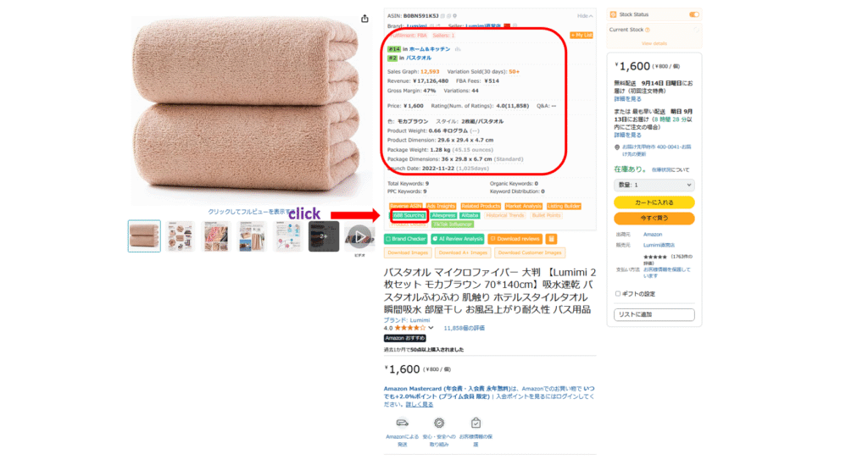Click the orange icon button after Download reviews
Image resolution: width=868 pixels, height=460 pixels.
click(x=551, y=239)
